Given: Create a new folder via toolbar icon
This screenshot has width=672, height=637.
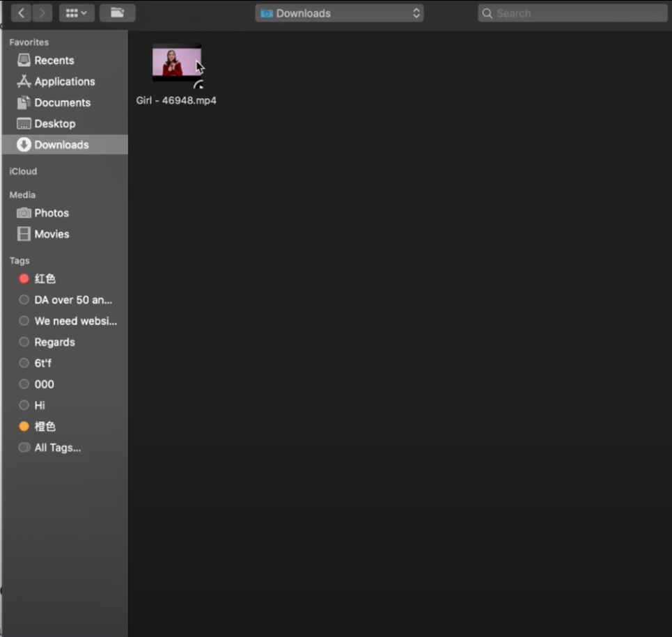Looking at the screenshot, I should pos(118,13).
